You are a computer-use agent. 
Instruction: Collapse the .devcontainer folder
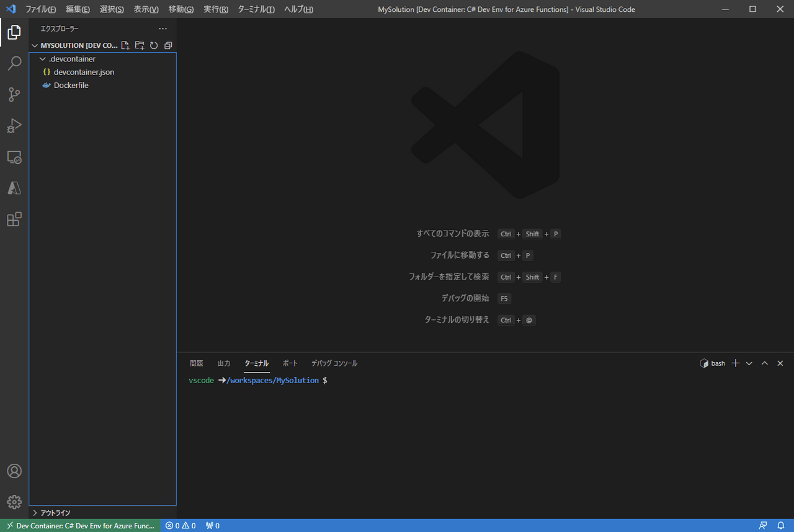(x=102, y=59)
